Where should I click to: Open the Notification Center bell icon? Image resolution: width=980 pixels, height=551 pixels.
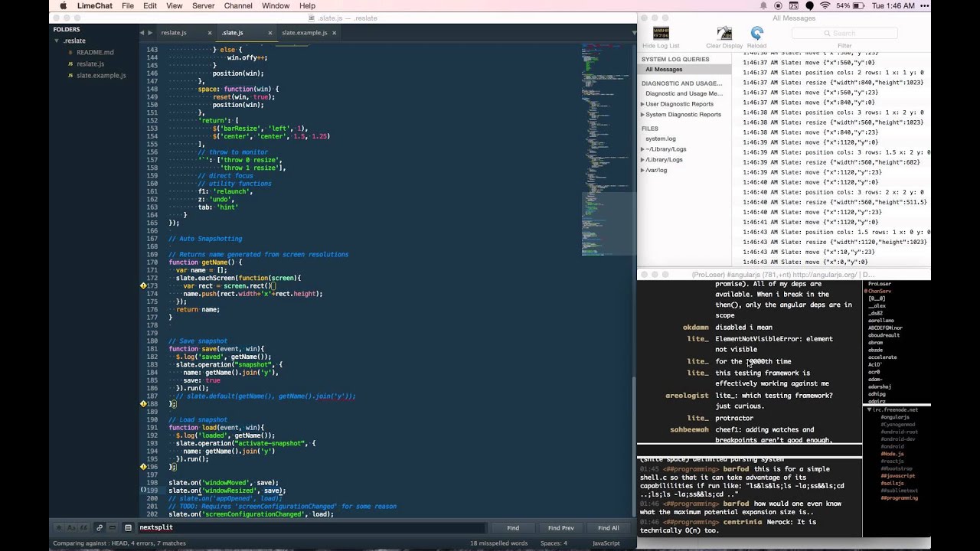764,5
